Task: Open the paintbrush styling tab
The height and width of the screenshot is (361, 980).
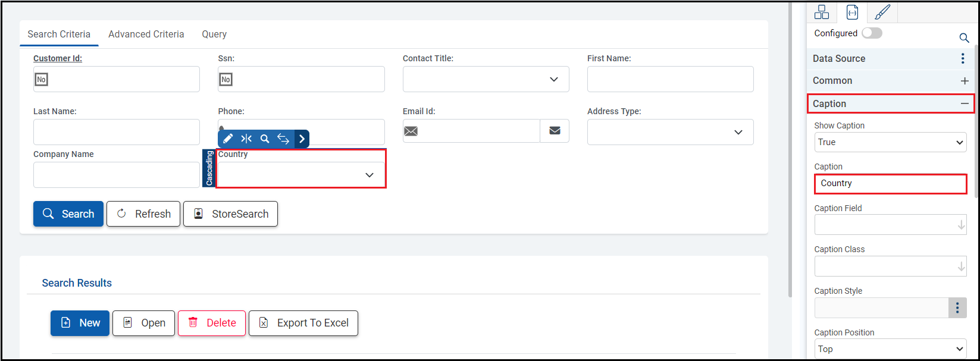Action: pyautogui.click(x=882, y=12)
